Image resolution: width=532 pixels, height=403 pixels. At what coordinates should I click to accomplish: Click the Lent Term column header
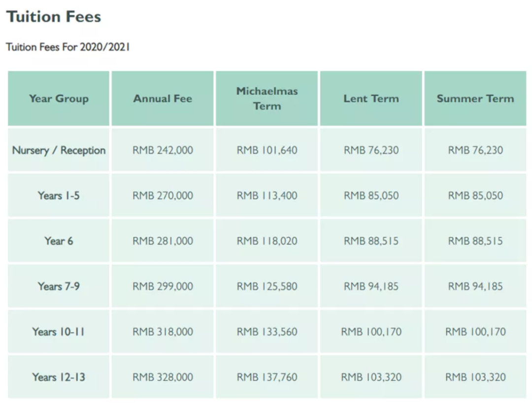pos(371,99)
